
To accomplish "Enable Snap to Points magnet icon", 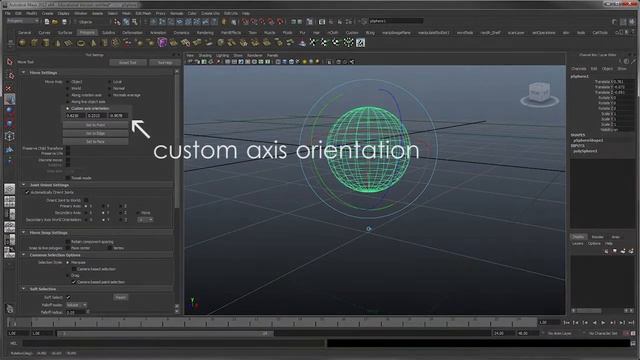I will pos(262,22).
